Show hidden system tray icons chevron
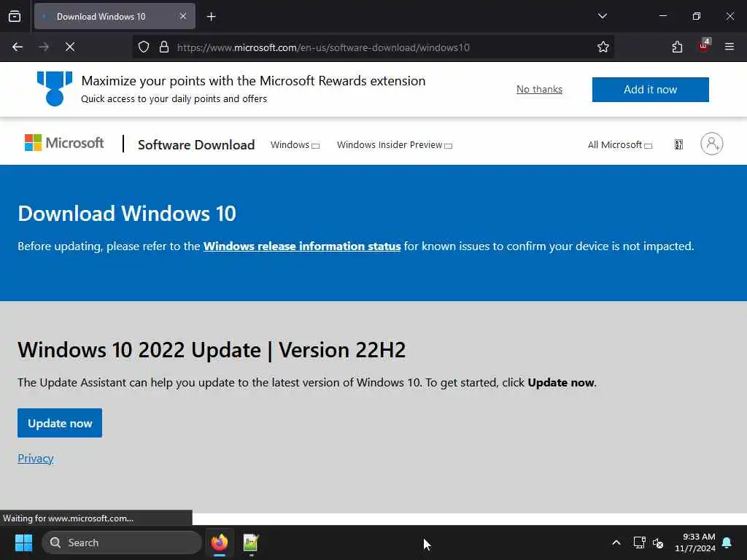Viewport: 747px width, 560px height. [x=616, y=542]
